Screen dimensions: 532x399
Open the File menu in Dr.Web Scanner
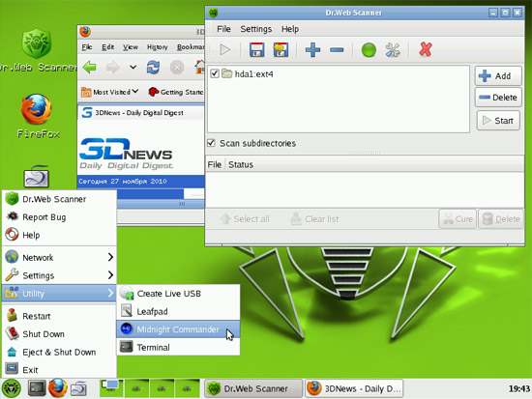tap(223, 29)
